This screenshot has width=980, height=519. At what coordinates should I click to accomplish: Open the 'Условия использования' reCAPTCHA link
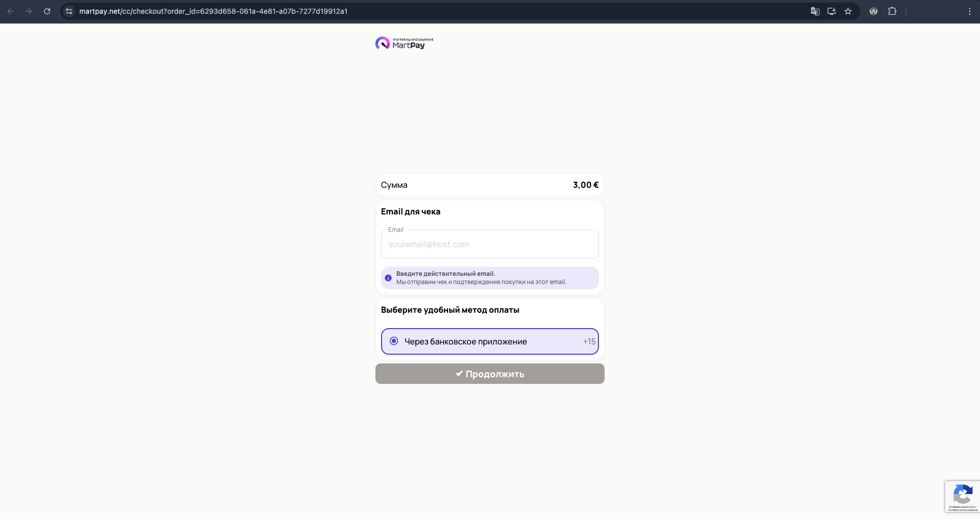(963, 510)
